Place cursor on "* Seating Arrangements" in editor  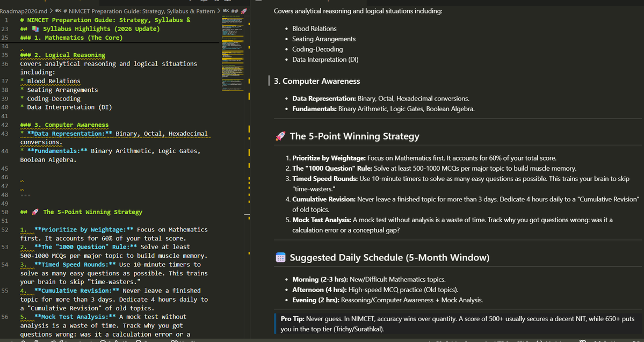59,90
